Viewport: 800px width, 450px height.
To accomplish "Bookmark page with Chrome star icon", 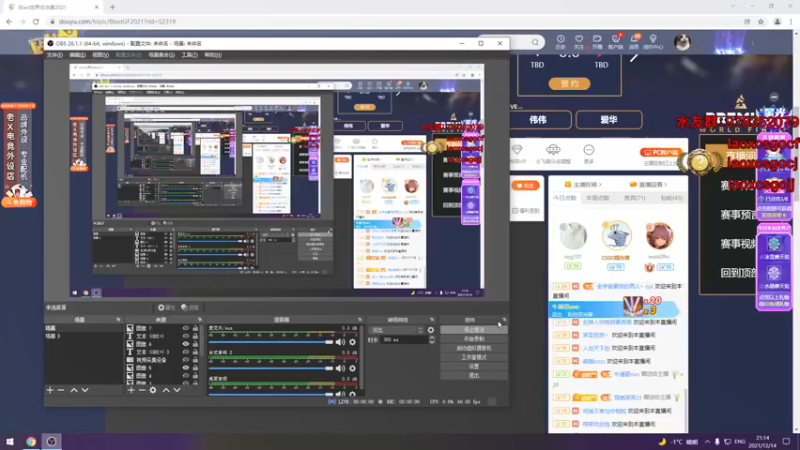I will pos(761,21).
